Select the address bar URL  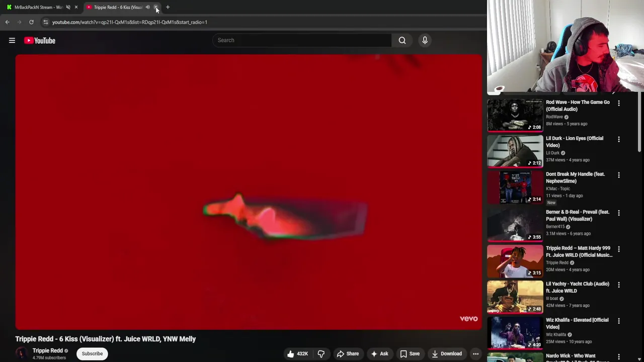129,22
